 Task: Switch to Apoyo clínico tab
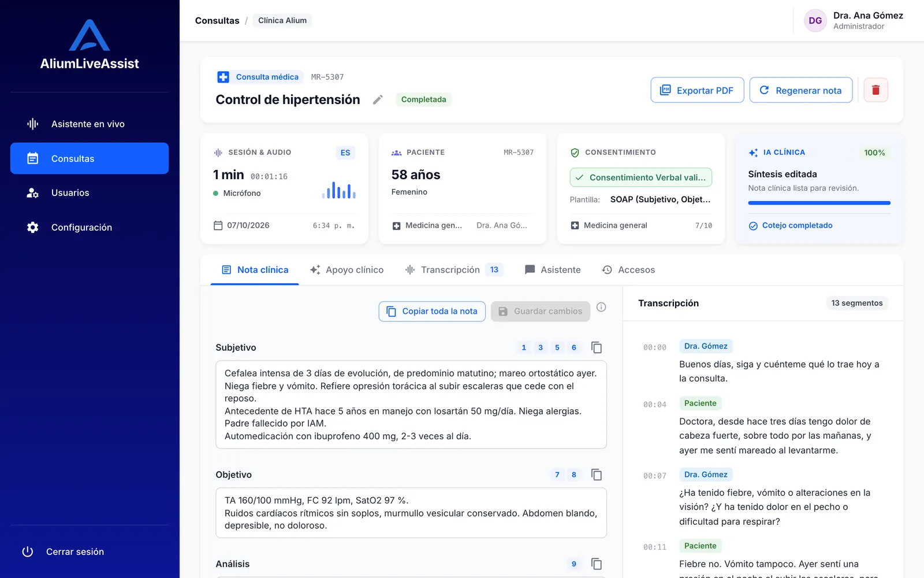coord(346,270)
